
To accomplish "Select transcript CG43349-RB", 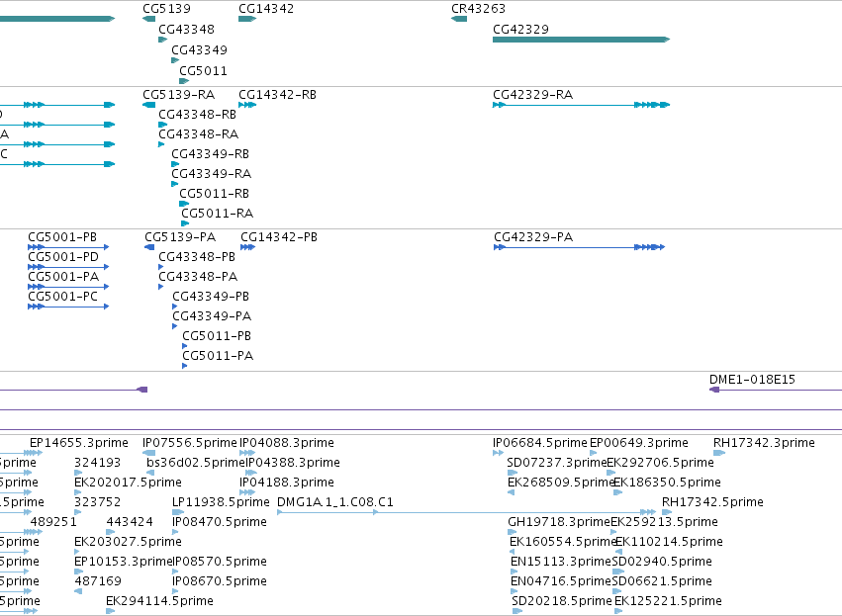I will click(x=175, y=164).
